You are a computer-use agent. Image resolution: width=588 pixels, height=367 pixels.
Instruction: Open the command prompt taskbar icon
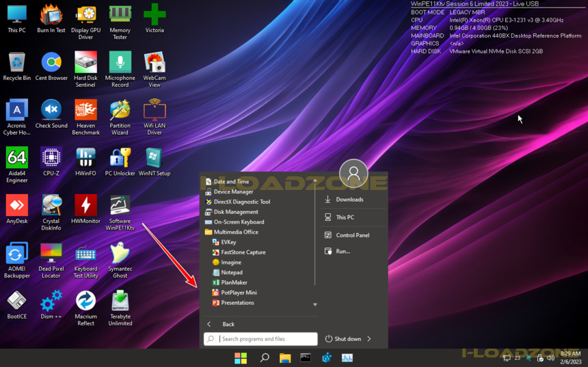(x=306, y=358)
